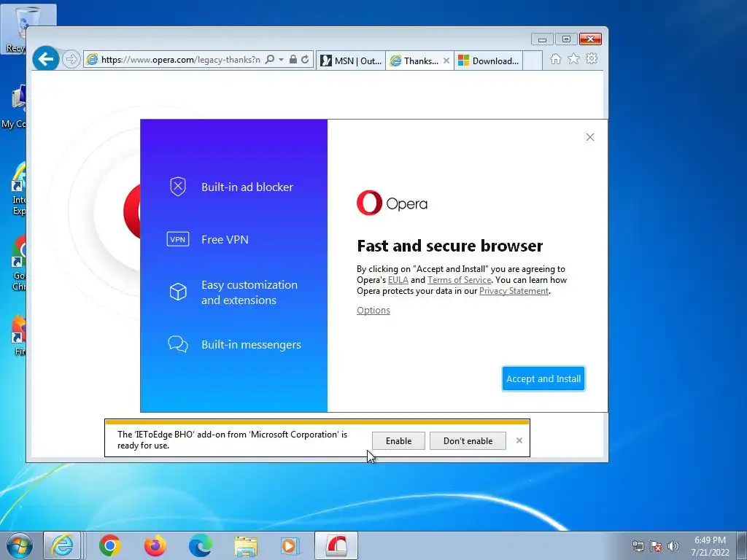Screen dimensions: 747x560
Task: Open installer Options link
Action: click(373, 311)
